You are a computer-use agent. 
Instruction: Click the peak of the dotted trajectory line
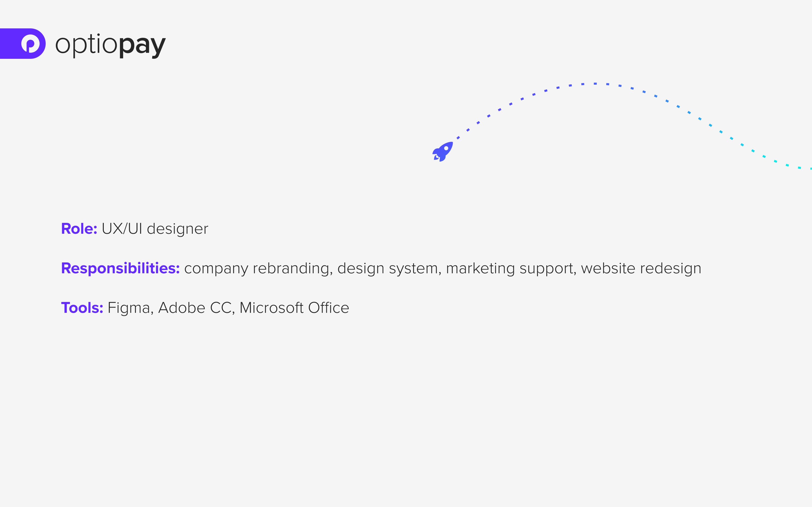click(x=595, y=83)
